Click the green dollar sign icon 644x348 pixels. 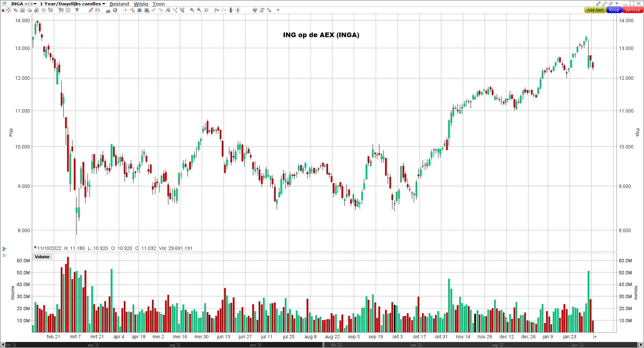coord(115,10)
